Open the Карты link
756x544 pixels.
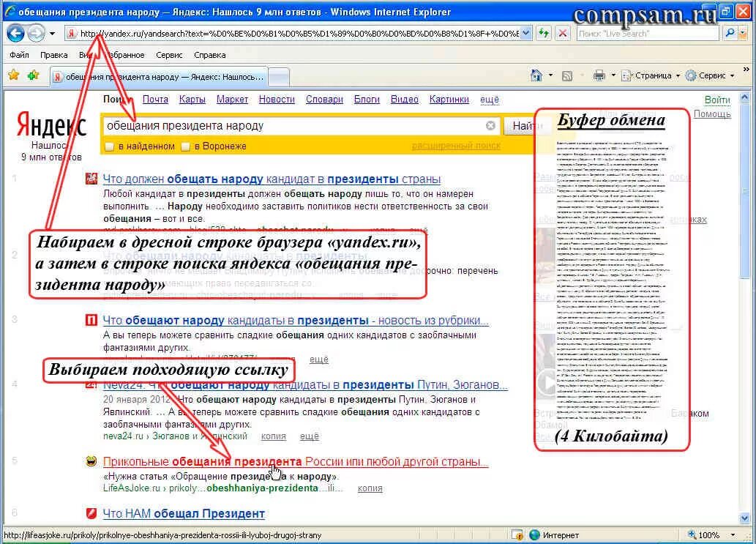(192, 100)
